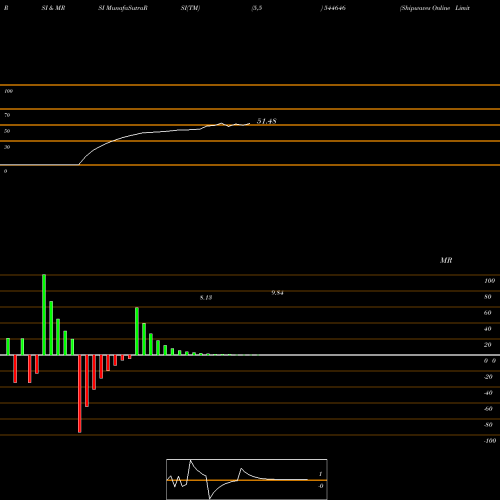Click the -20 label on MR axis
This screenshot has width=500, height=500.
click(488, 377)
